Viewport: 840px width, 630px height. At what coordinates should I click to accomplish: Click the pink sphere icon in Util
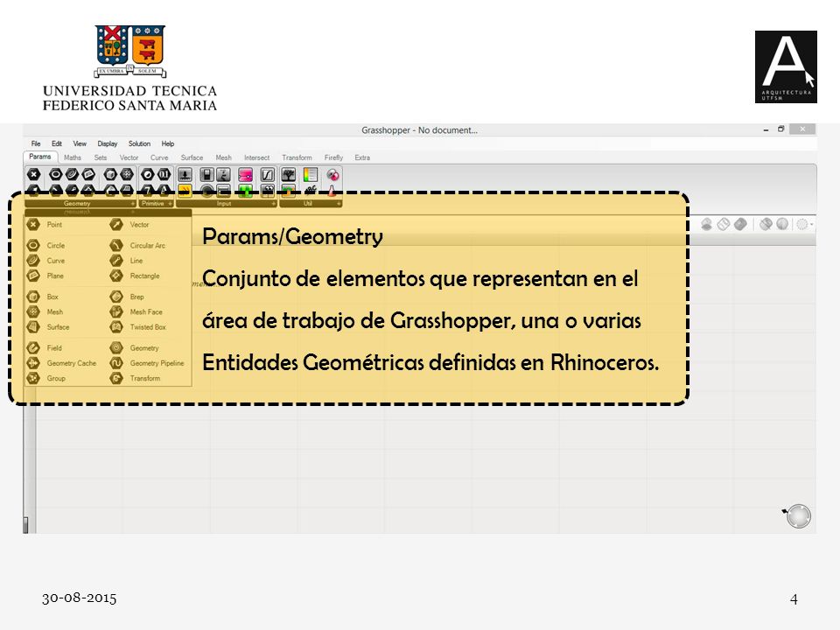point(332,175)
